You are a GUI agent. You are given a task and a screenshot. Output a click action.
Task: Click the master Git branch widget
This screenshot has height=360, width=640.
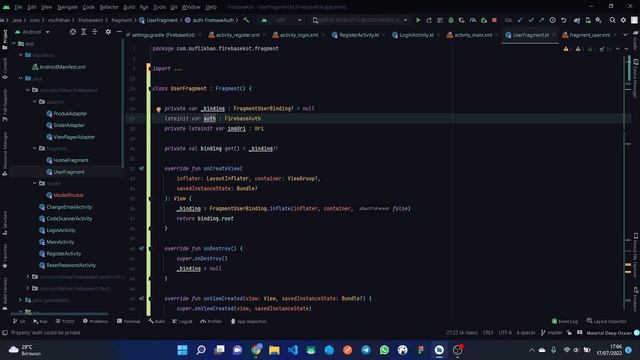(552, 333)
